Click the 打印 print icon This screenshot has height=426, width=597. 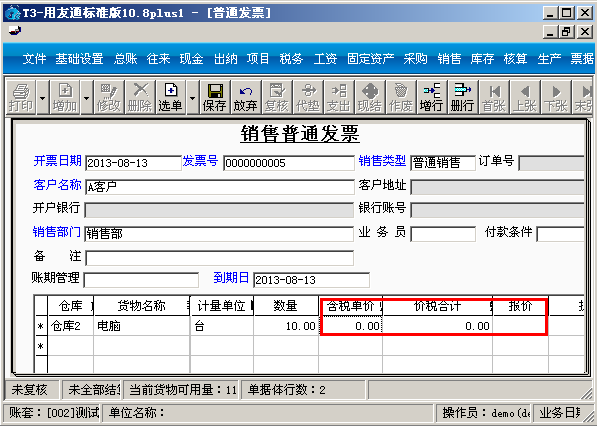click(21, 97)
